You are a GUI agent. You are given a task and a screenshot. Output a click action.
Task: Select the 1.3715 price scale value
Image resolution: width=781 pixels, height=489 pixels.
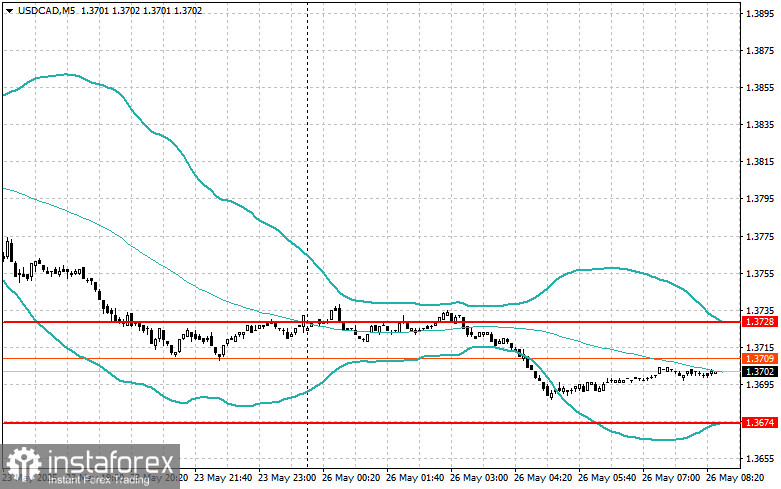point(760,348)
